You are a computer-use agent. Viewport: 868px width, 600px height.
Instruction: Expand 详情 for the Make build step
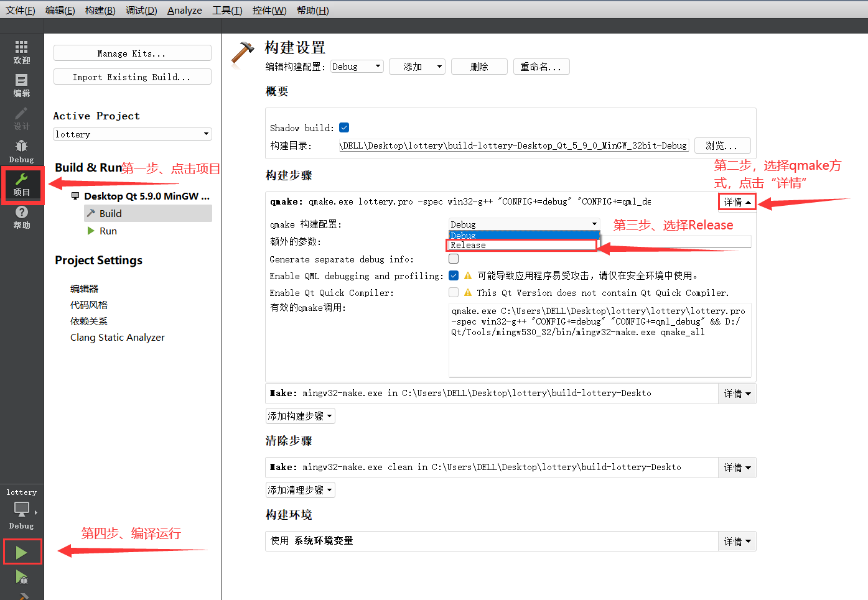[x=737, y=394]
